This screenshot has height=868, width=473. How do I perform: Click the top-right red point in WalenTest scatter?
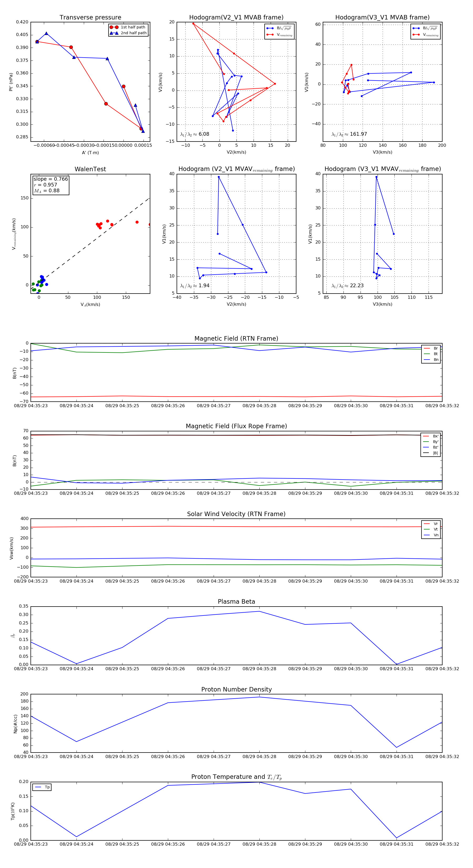[149, 224]
